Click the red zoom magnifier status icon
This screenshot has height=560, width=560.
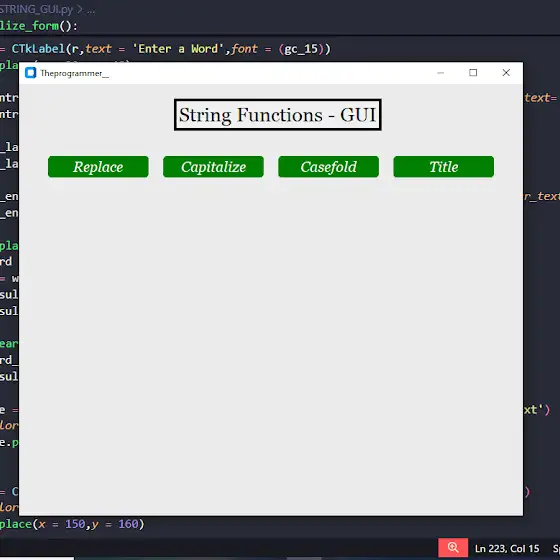(x=453, y=548)
